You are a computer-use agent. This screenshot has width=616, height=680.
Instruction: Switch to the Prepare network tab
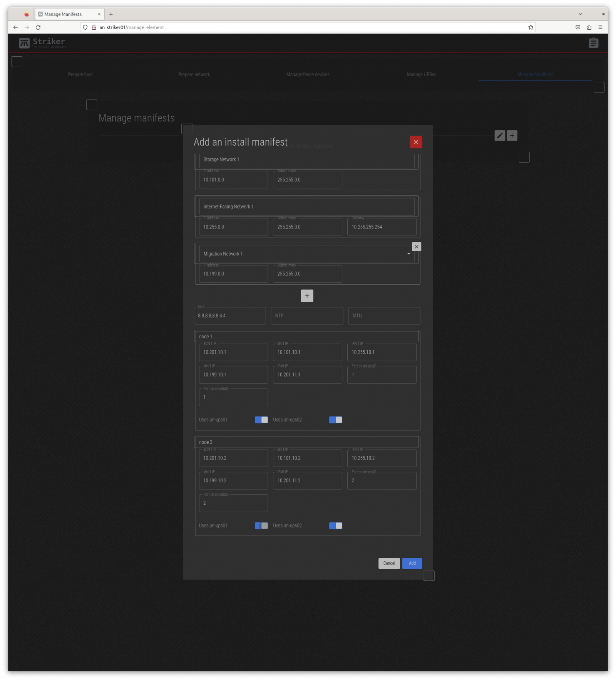(194, 75)
